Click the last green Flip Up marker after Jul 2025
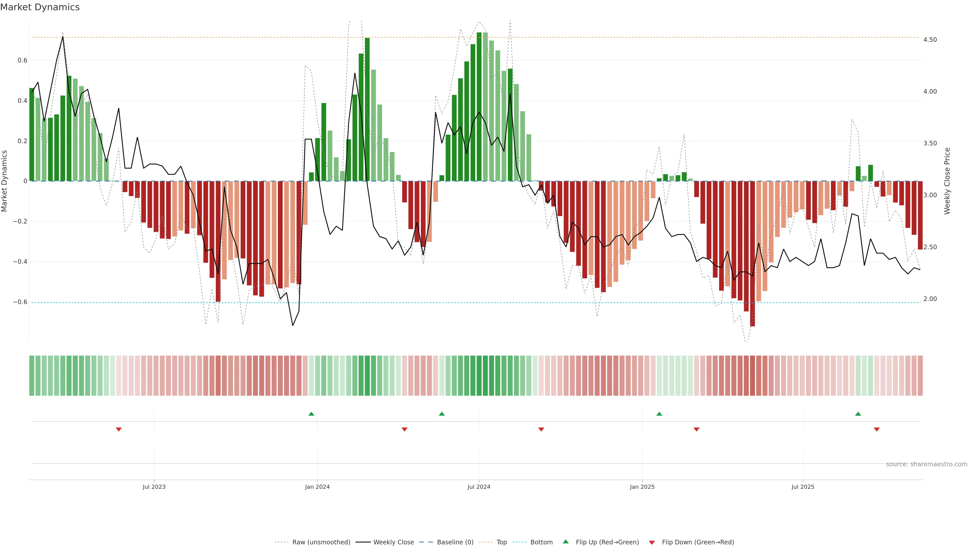 [x=858, y=414]
